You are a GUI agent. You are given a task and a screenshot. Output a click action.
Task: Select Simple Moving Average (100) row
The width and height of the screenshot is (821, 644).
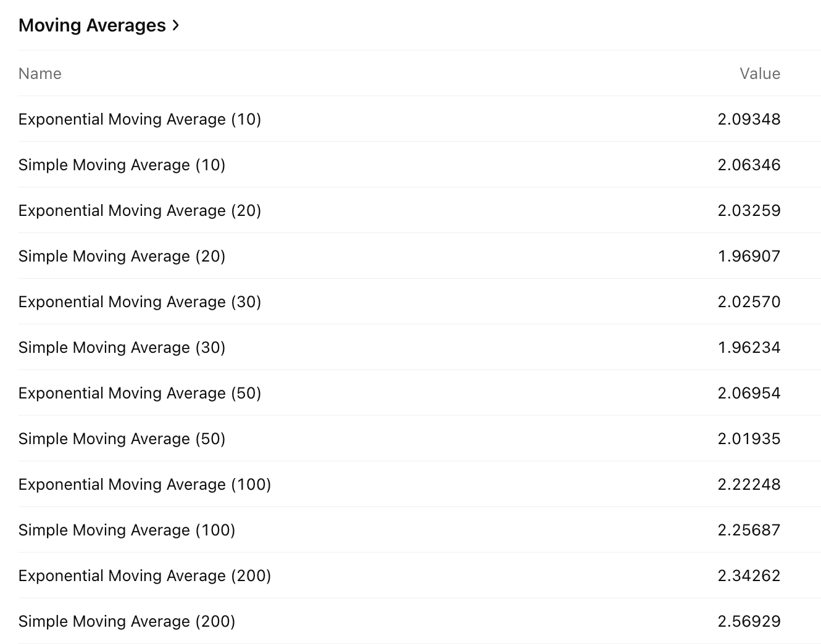[x=420, y=530]
